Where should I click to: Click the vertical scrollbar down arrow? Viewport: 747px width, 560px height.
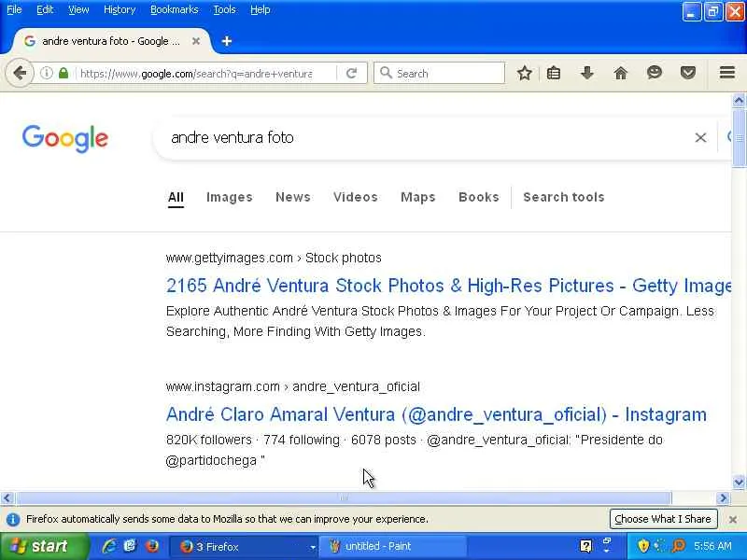739,483
